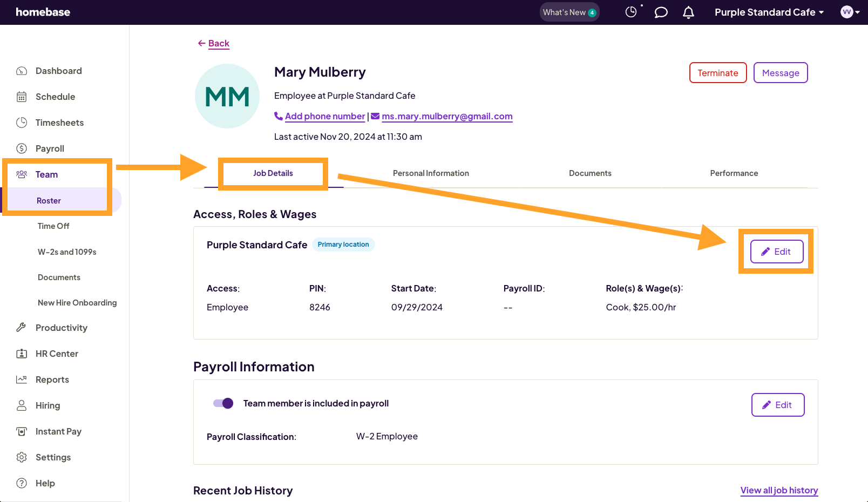Click the homebase logo
Screen dimensions: 868x502
pos(43,12)
